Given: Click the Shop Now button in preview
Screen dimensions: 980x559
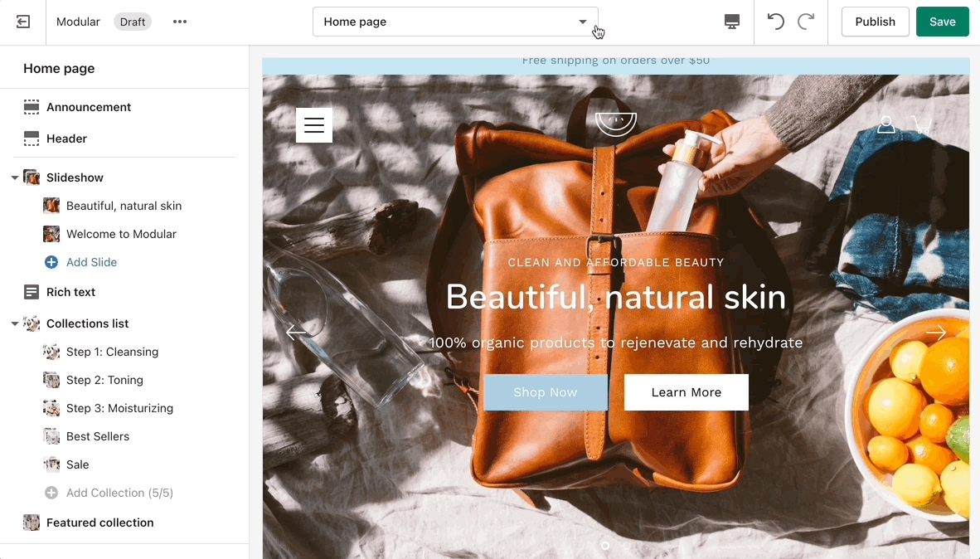Looking at the screenshot, I should click(x=546, y=392).
